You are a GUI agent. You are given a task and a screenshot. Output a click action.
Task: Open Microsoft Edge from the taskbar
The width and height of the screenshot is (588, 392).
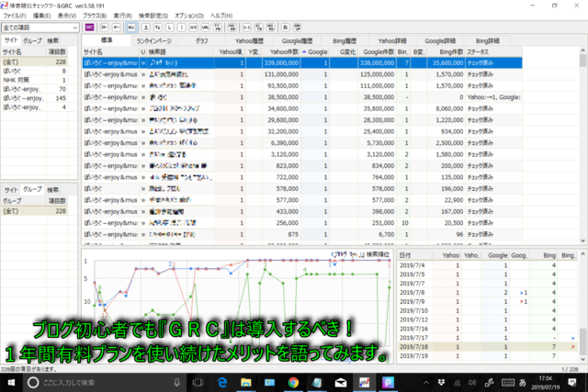222,383
